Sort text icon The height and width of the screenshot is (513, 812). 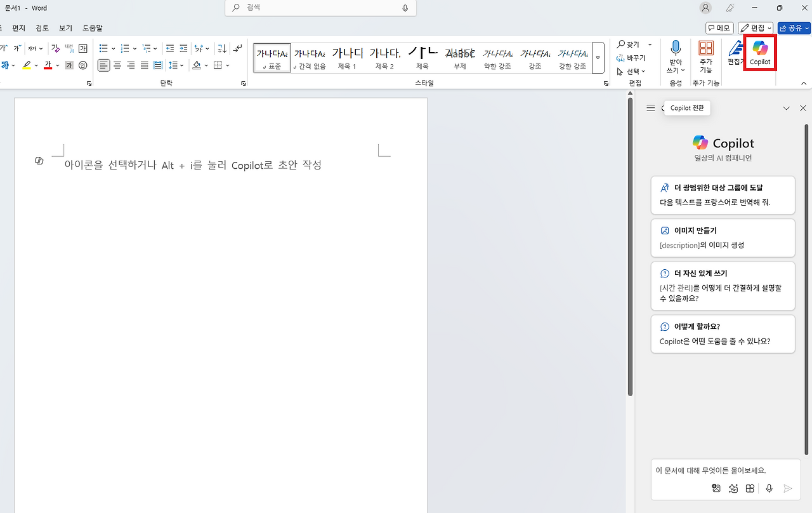[222, 48]
